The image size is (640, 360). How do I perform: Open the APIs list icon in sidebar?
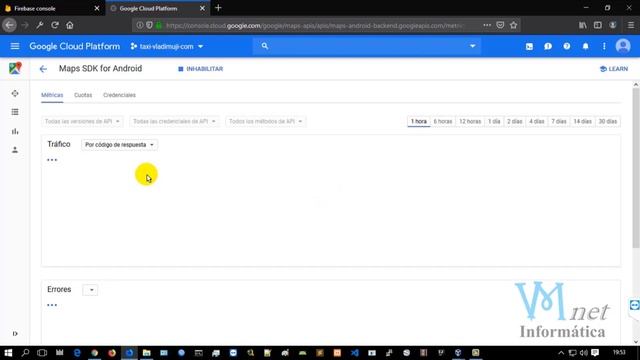[x=15, y=112]
